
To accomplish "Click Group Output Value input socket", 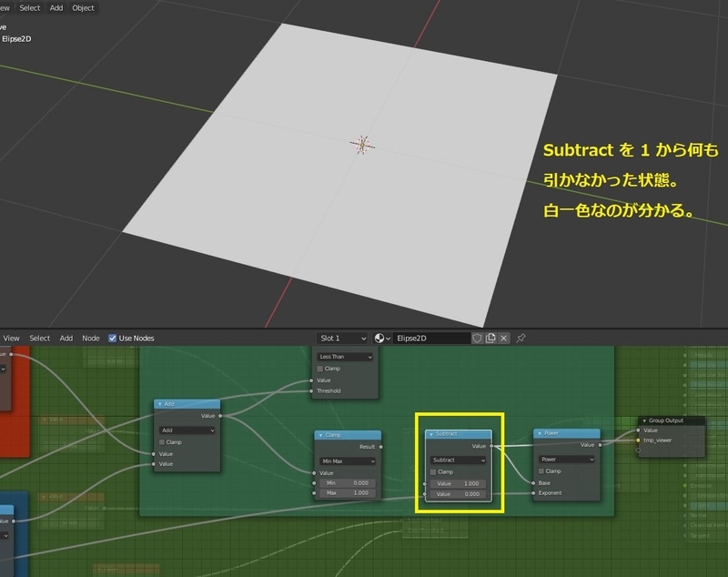I will (x=639, y=430).
